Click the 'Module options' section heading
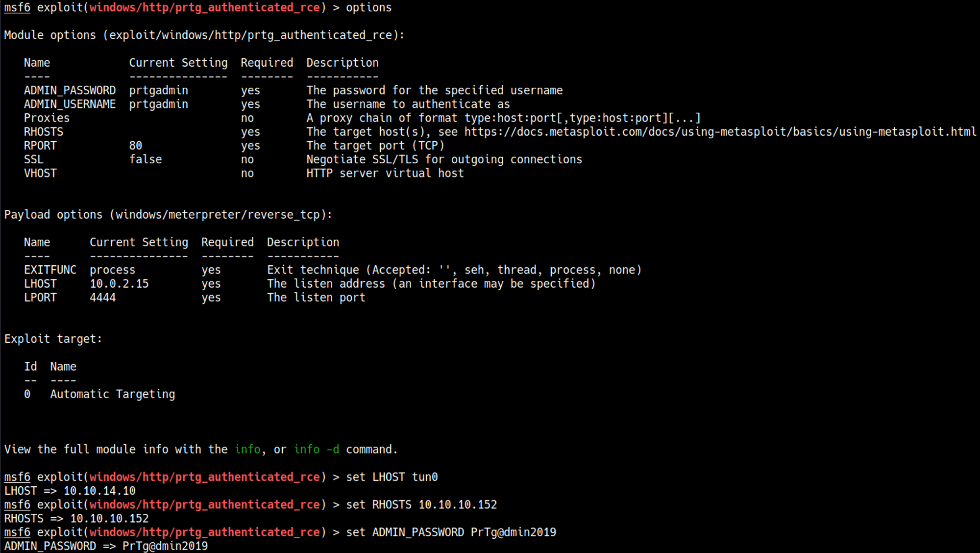This screenshot has height=553, width=980. tap(204, 35)
